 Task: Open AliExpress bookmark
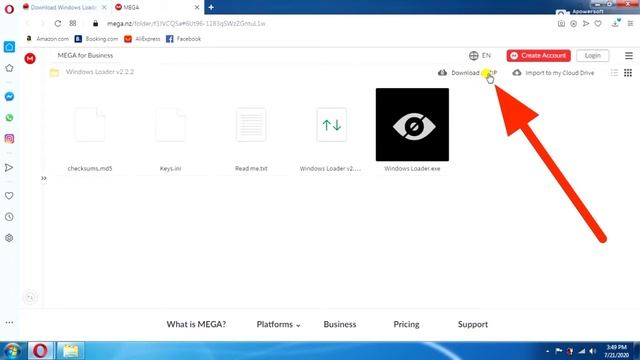(142, 39)
